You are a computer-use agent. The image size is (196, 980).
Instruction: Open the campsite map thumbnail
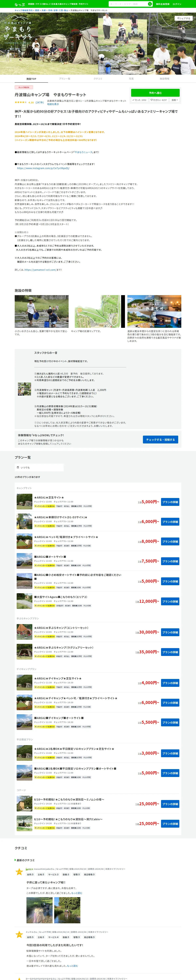pos(98,312)
